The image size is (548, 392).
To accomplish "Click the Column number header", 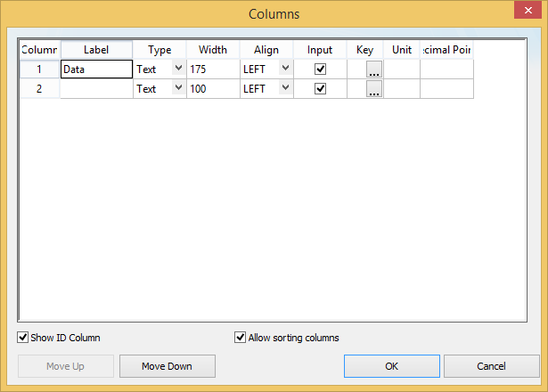I will (x=39, y=50).
